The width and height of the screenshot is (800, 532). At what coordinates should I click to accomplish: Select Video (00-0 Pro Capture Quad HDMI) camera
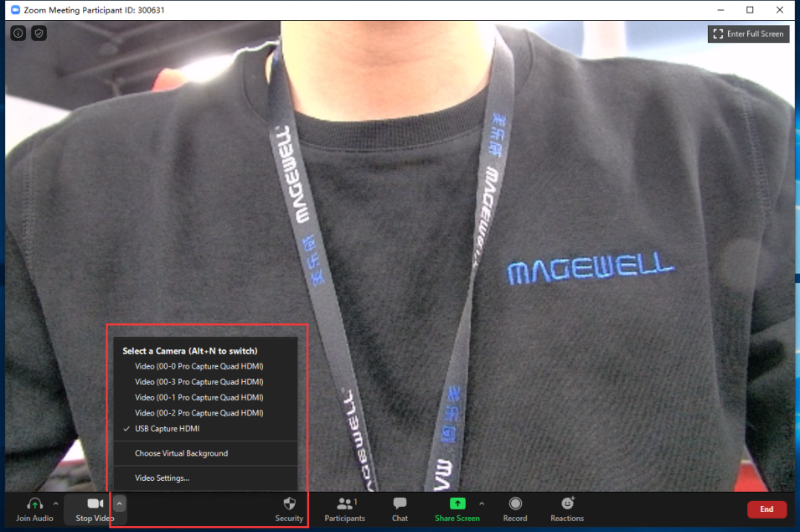click(x=205, y=366)
